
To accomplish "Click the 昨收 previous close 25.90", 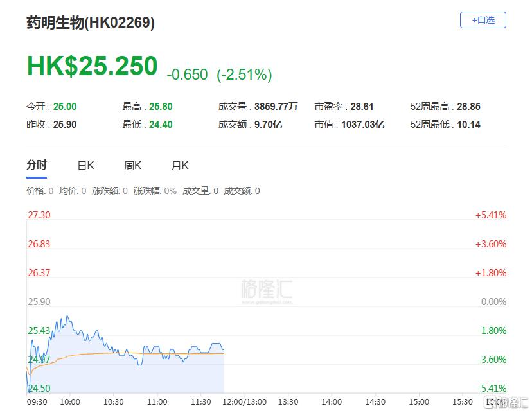I will [x=65, y=125].
